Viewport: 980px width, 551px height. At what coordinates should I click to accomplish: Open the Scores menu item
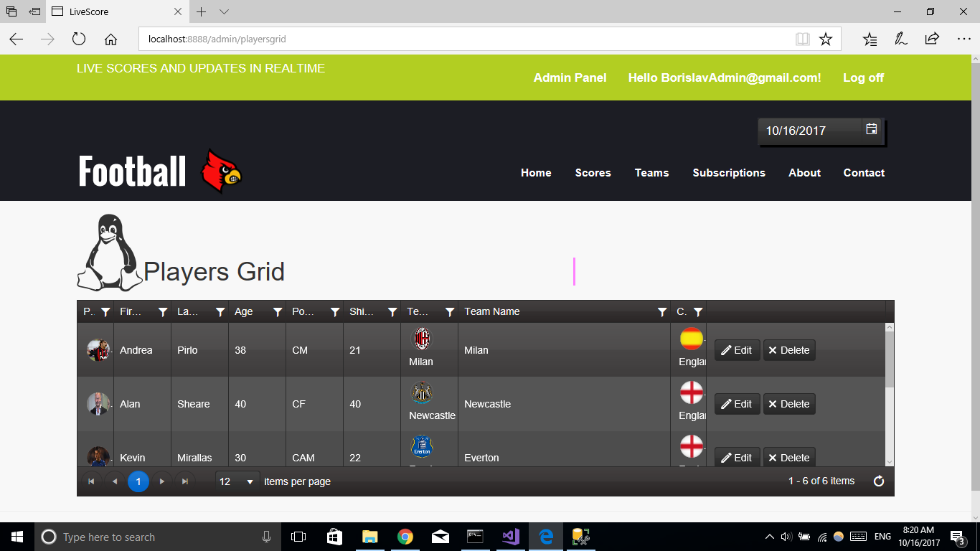[593, 173]
